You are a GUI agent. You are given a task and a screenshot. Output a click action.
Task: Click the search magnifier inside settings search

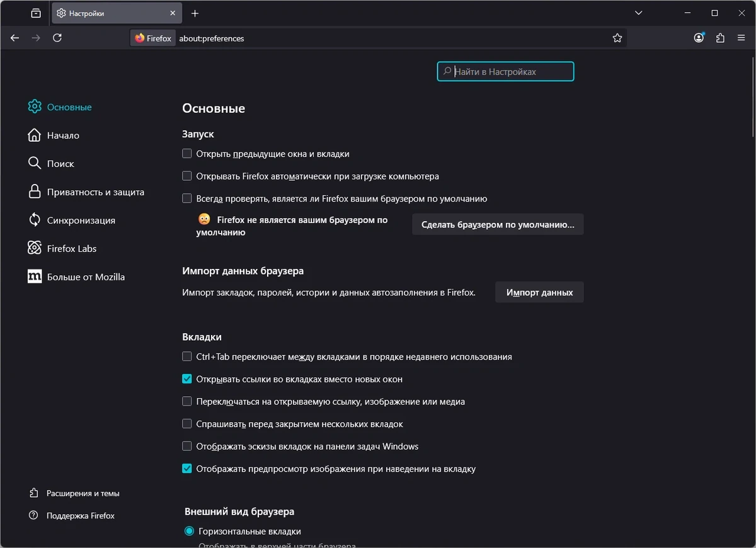447,71
